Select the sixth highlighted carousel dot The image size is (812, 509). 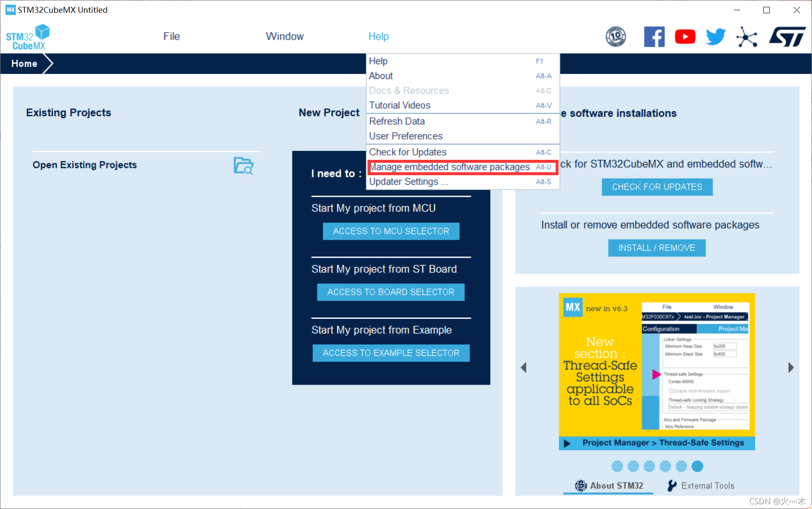pyautogui.click(x=697, y=466)
